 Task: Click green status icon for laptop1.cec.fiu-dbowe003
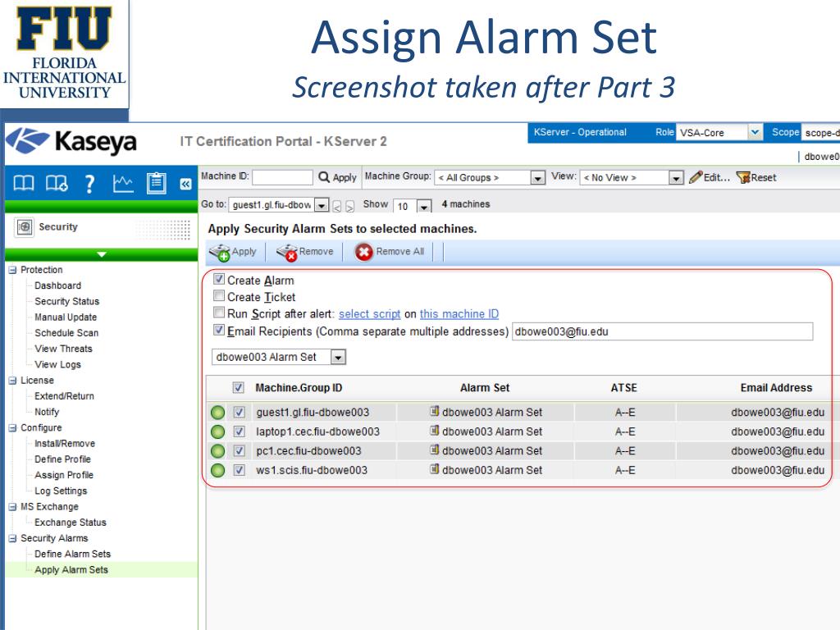(217, 431)
